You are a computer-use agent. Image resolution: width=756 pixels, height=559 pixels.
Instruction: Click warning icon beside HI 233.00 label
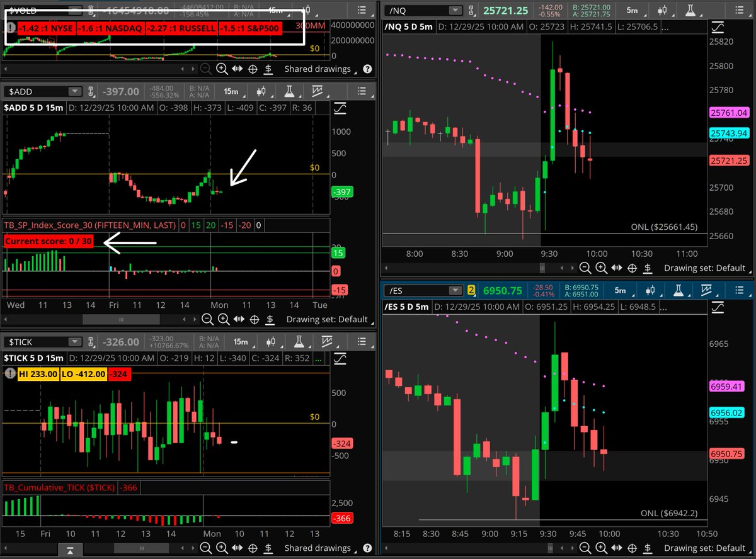10,374
